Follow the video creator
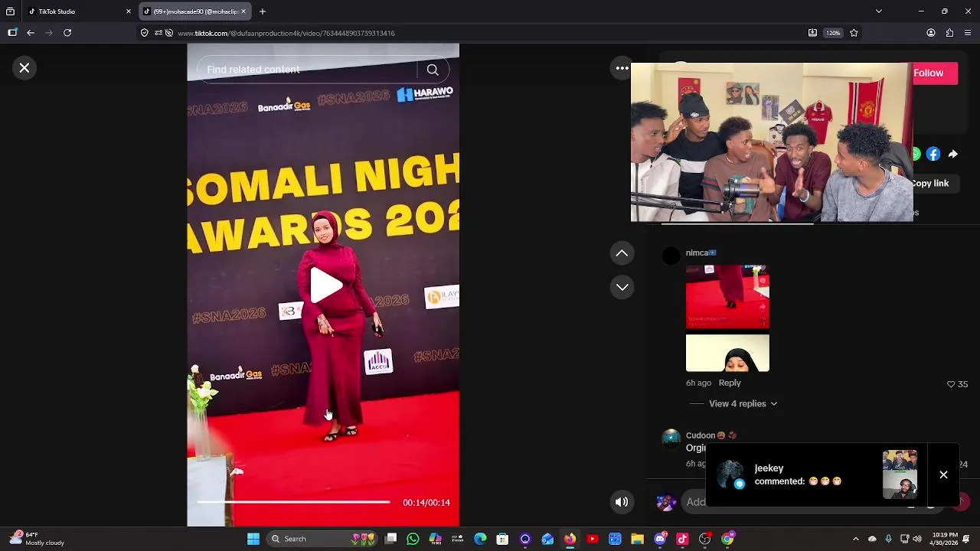The width and height of the screenshot is (980, 551). pos(935,73)
